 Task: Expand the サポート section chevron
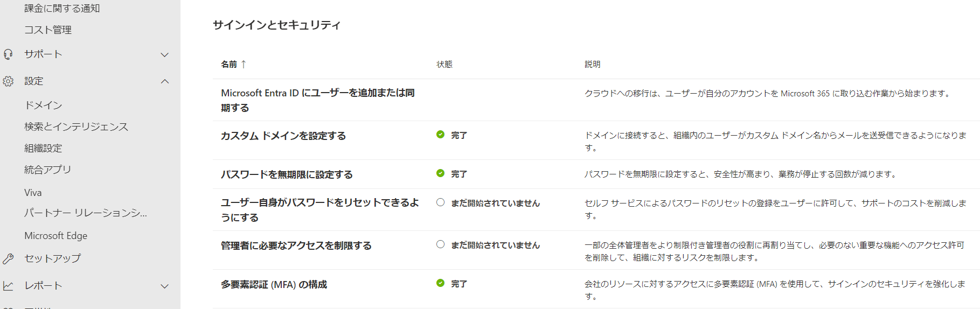click(165, 55)
